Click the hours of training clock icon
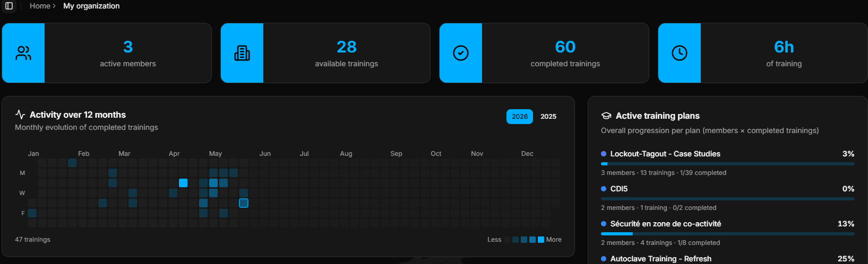This screenshot has width=868, height=264. [x=680, y=53]
